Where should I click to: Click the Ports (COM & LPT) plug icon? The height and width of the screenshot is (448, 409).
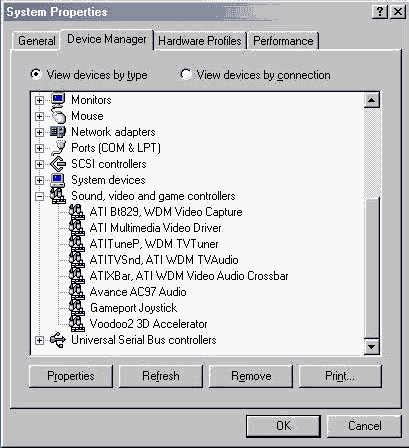click(x=58, y=148)
